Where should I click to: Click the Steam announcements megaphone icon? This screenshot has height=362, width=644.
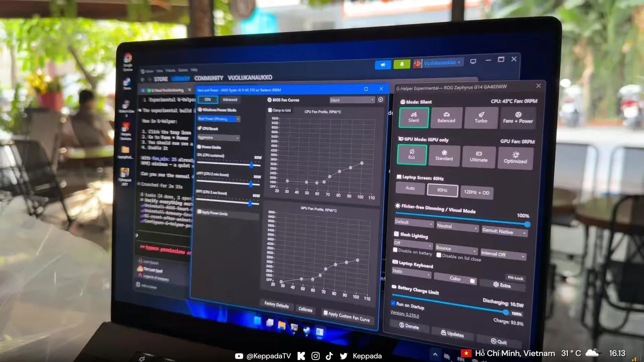(382, 65)
